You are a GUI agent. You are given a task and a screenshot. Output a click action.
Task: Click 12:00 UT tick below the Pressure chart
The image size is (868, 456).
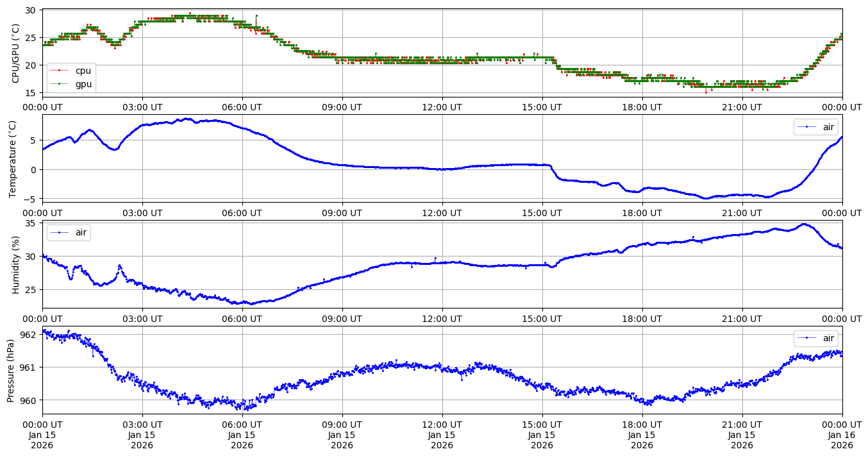coord(442,424)
